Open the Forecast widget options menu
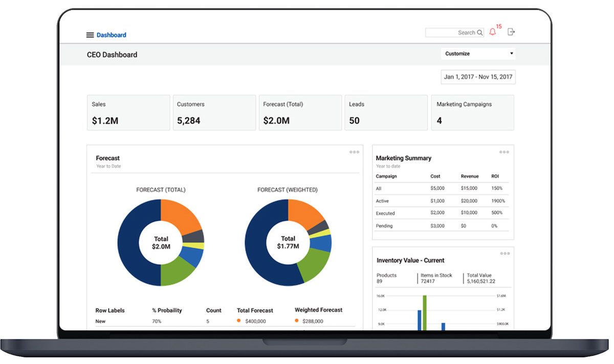This screenshot has width=614, height=364. (x=353, y=152)
